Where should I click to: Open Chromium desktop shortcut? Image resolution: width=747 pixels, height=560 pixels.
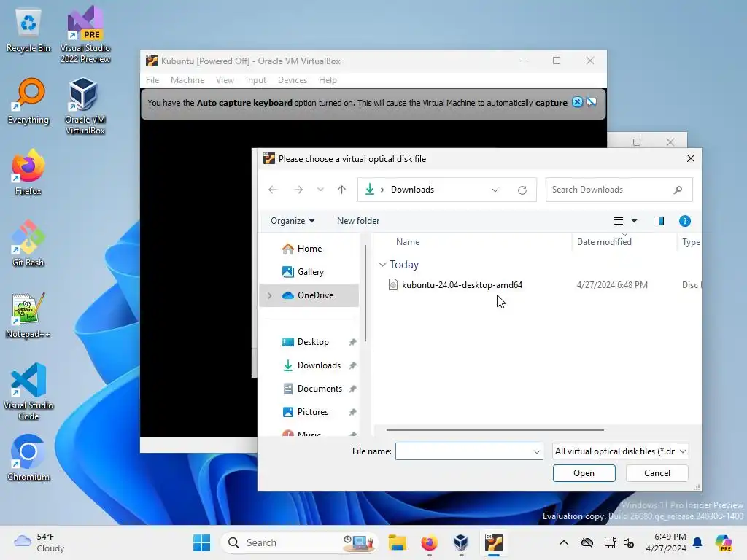(x=28, y=458)
